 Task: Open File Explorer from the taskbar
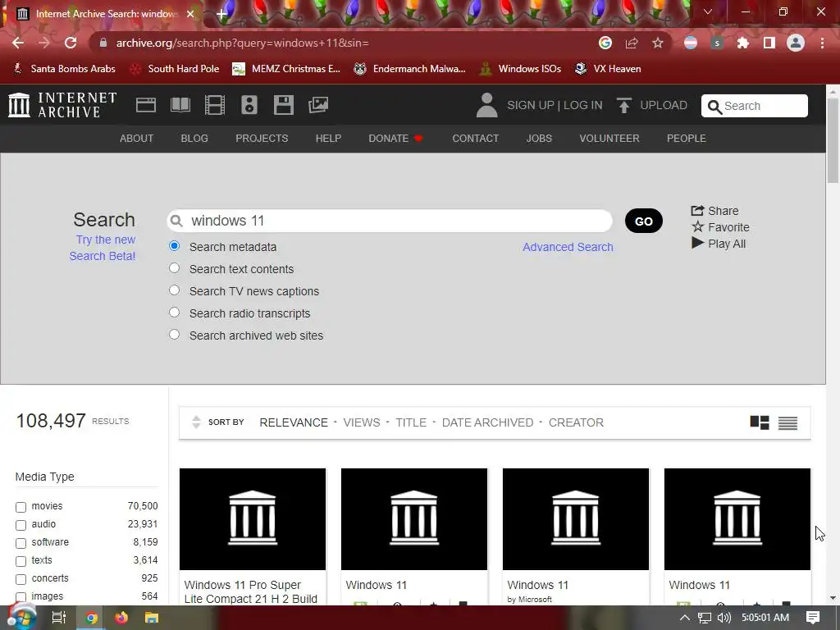coord(152,618)
